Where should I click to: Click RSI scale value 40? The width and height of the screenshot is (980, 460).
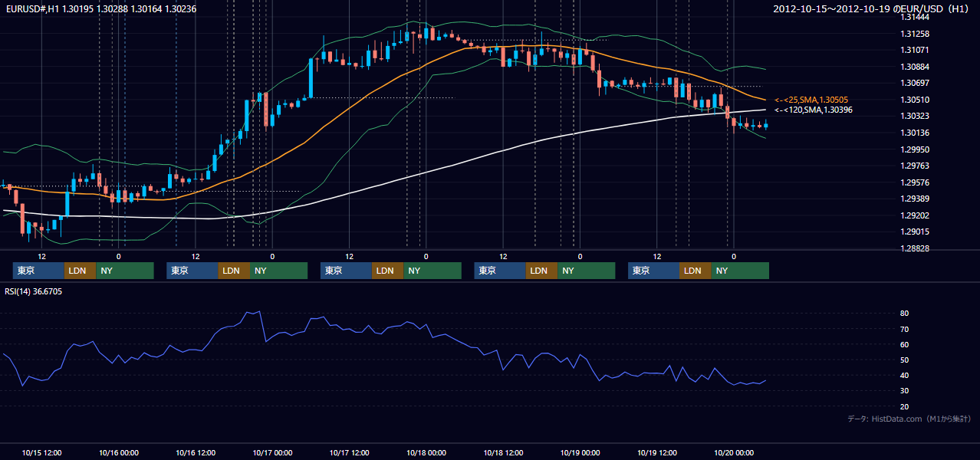coord(905,375)
